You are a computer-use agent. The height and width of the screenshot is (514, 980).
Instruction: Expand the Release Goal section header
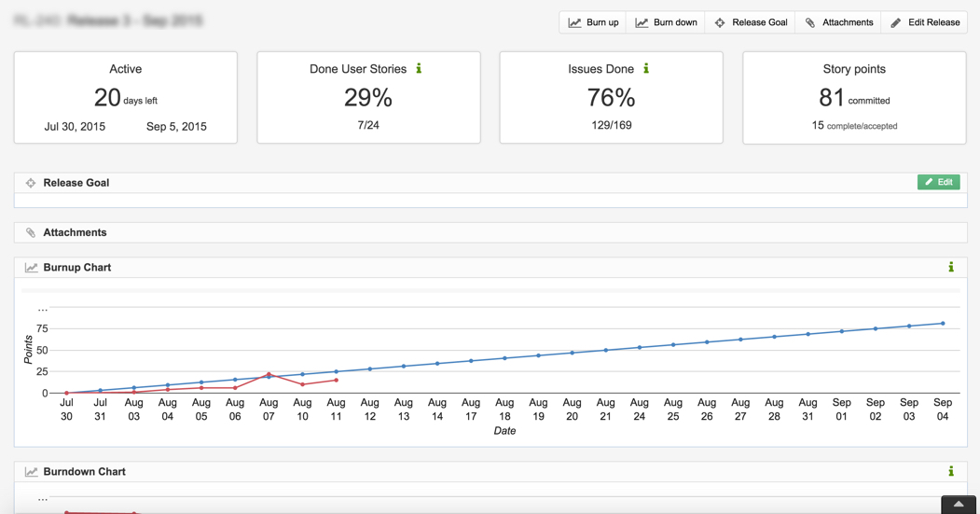click(76, 183)
